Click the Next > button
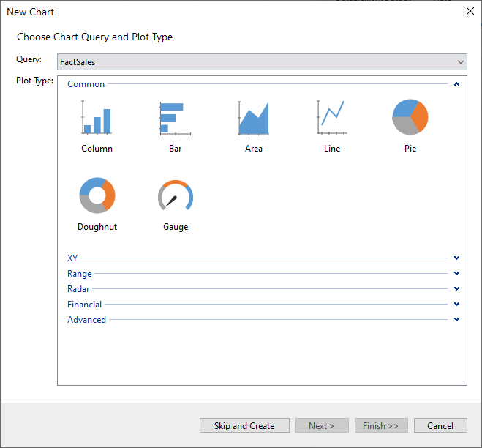Image resolution: width=482 pixels, height=448 pixels. 322,425
